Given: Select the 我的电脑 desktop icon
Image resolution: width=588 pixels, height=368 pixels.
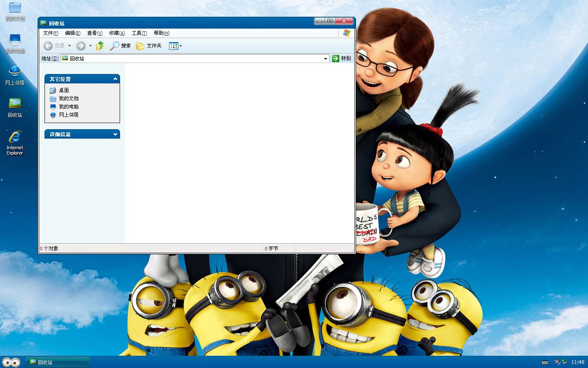Looking at the screenshot, I should [15, 43].
